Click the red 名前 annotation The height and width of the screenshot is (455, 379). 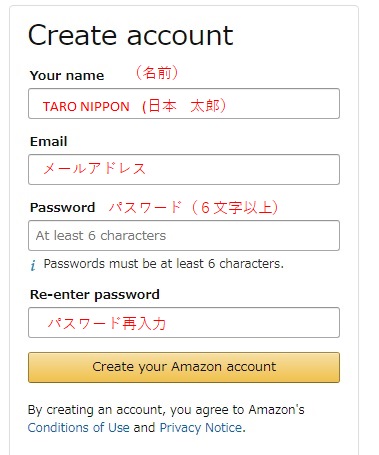point(157,73)
